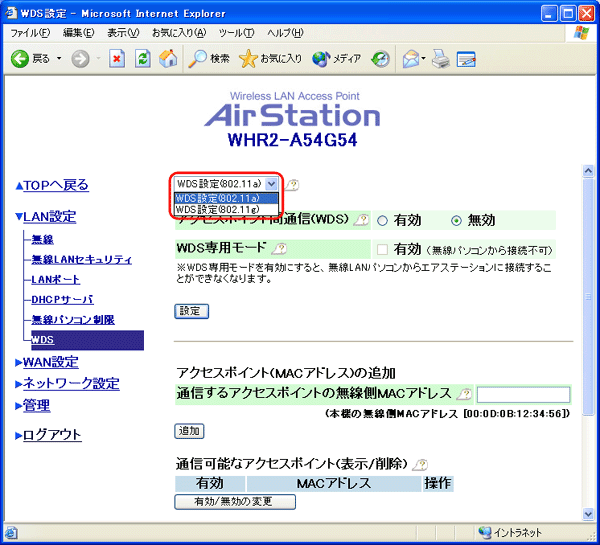Viewport: 600px width, 545px height.
Task: Open 無線パソコン制限 link
Action: [x=73, y=320]
